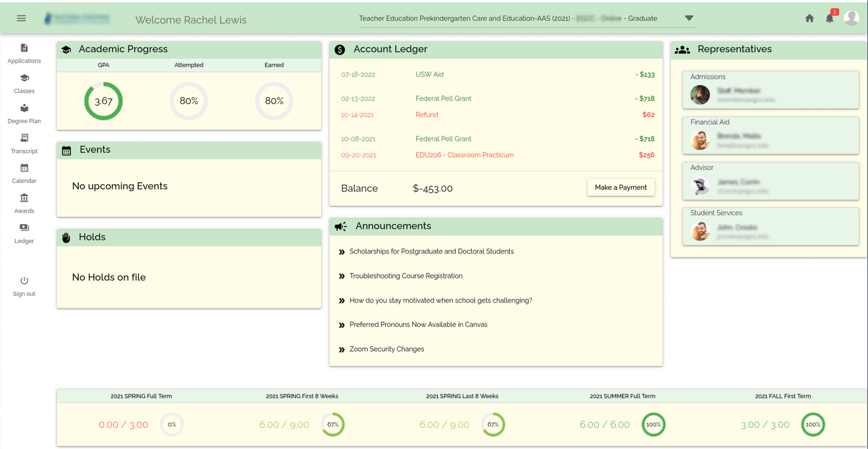Open Degree Plan in sidebar
This screenshot has width=868, height=449.
click(x=24, y=114)
